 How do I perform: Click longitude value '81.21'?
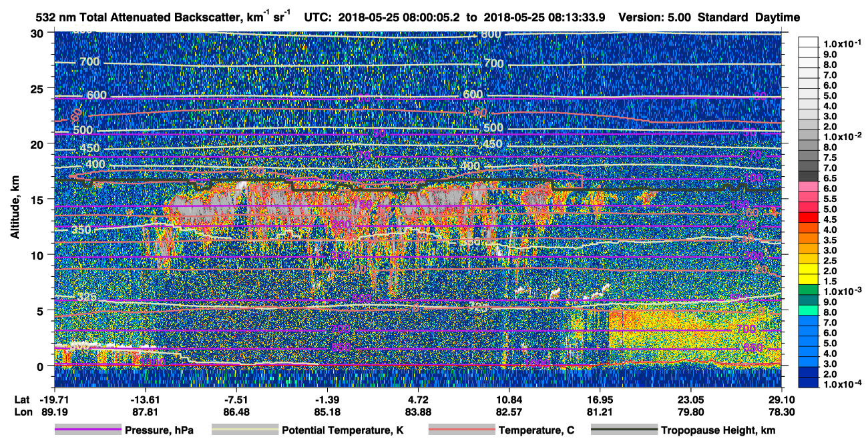(x=600, y=412)
